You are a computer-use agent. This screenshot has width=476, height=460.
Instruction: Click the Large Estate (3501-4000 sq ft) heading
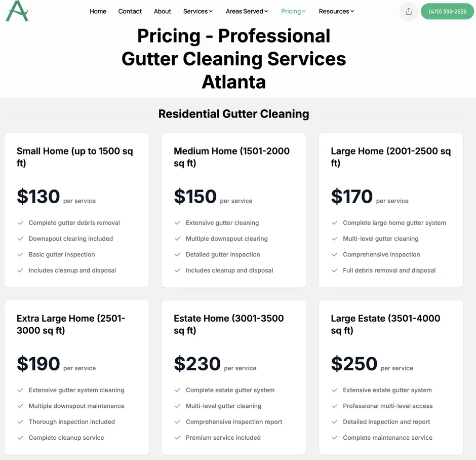(385, 324)
